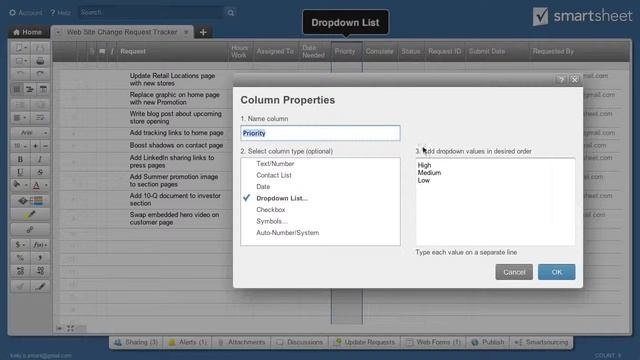The width and height of the screenshot is (640, 360).
Task: Toggle Bold formatting icon
Action: (x=20, y=159)
